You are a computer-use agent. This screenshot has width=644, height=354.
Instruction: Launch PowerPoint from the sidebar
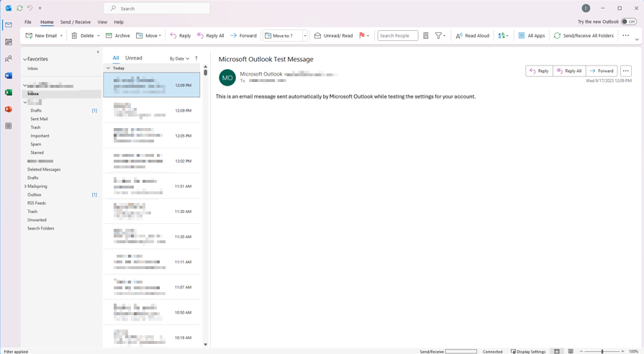click(8, 109)
